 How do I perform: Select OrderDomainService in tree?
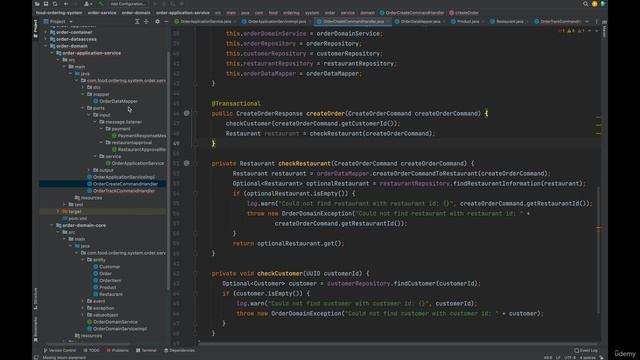click(x=112, y=322)
